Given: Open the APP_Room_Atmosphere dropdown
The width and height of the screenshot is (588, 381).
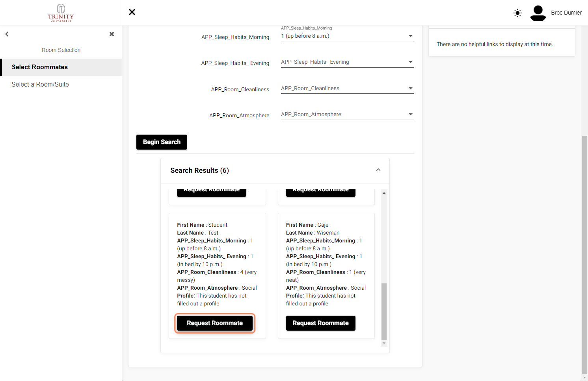Looking at the screenshot, I should [347, 115].
